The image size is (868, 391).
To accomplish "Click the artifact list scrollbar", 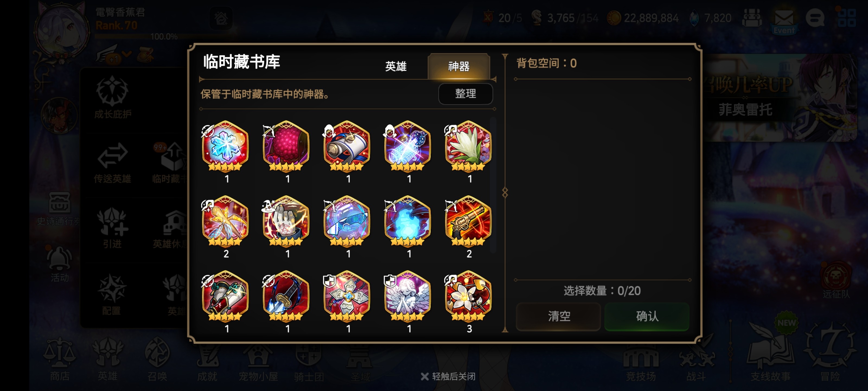I will (x=493, y=185).
